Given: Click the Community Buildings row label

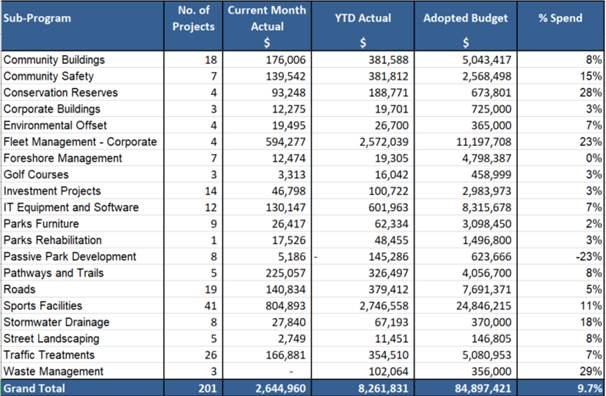Looking at the screenshot, I should [54, 60].
